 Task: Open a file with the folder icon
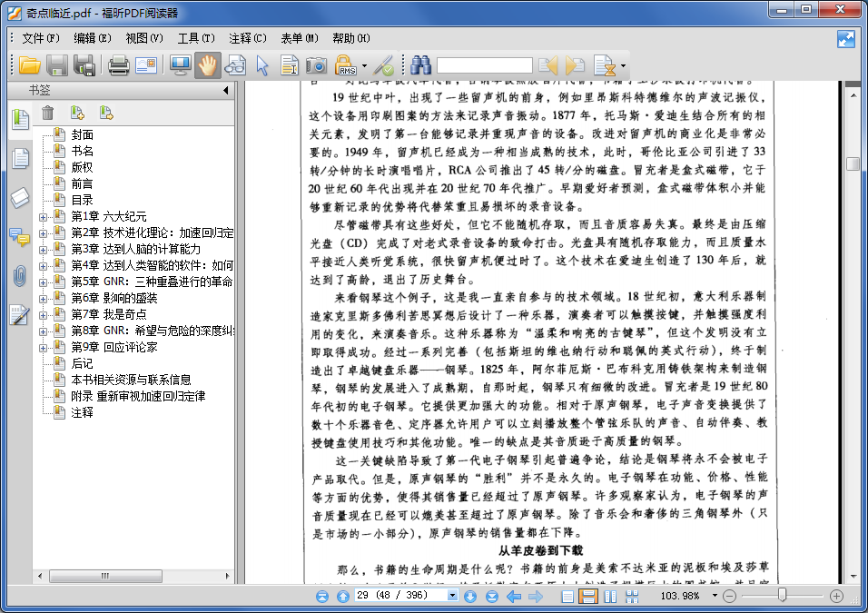coord(29,66)
